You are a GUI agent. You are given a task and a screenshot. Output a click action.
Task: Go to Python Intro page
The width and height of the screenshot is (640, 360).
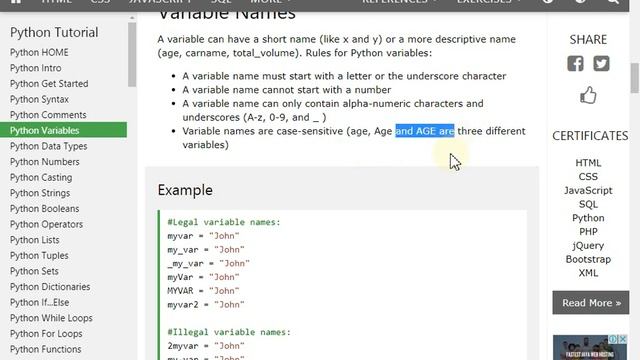[36, 68]
